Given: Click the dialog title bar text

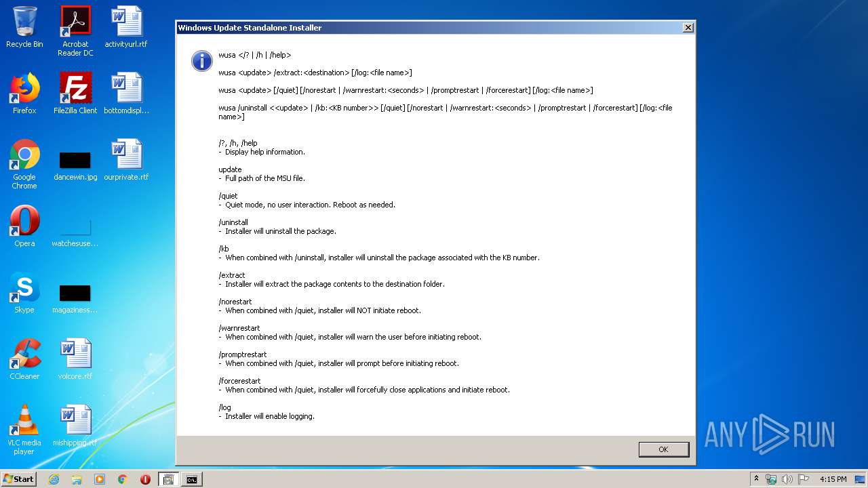Looking at the screenshot, I should [x=250, y=28].
